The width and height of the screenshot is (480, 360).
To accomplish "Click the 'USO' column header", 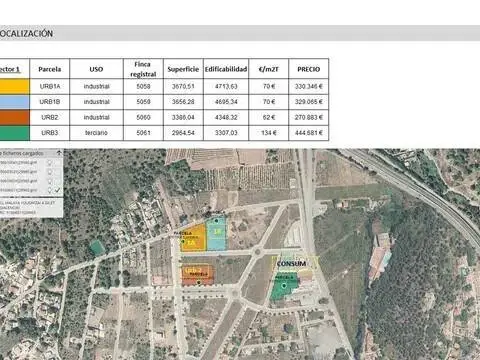I will 96,69.
